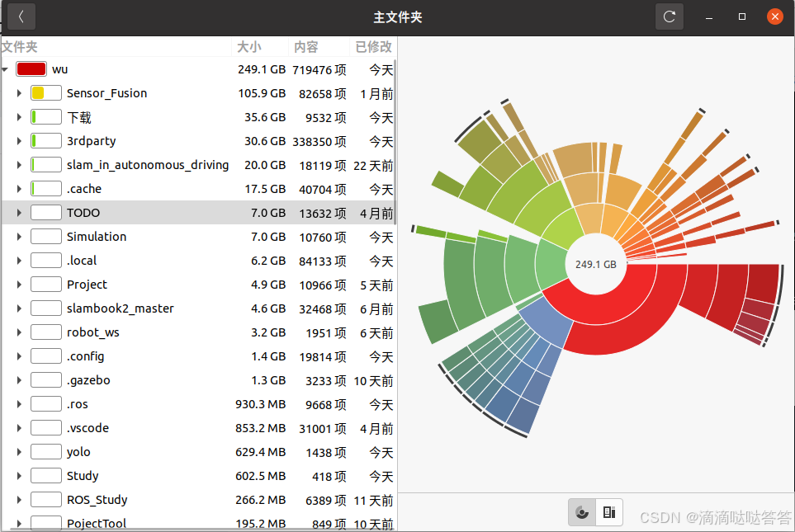Go back with the header back arrow
Viewport: 795px width, 532px height.
(x=21, y=16)
